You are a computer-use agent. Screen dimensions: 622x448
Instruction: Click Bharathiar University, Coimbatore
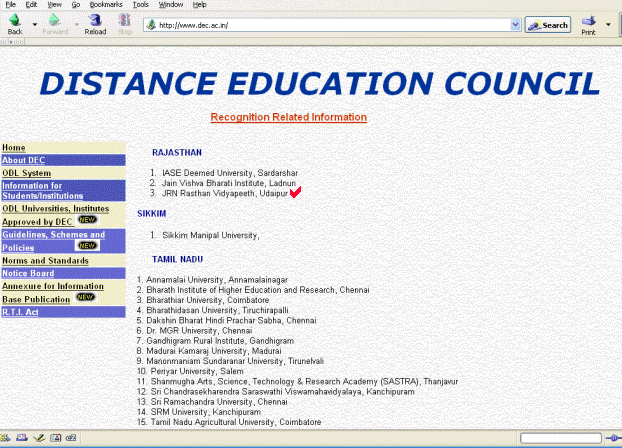pyautogui.click(x=208, y=300)
